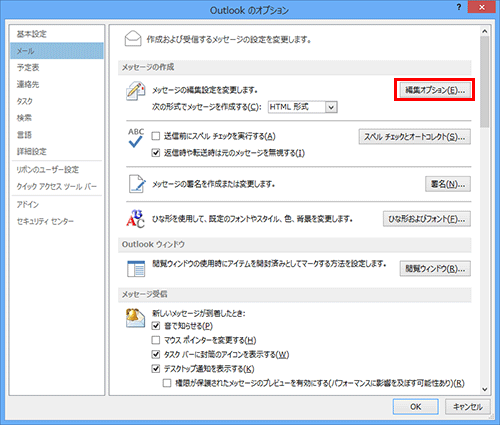Click the scrollbar down arrow

(x=485, y=389)
